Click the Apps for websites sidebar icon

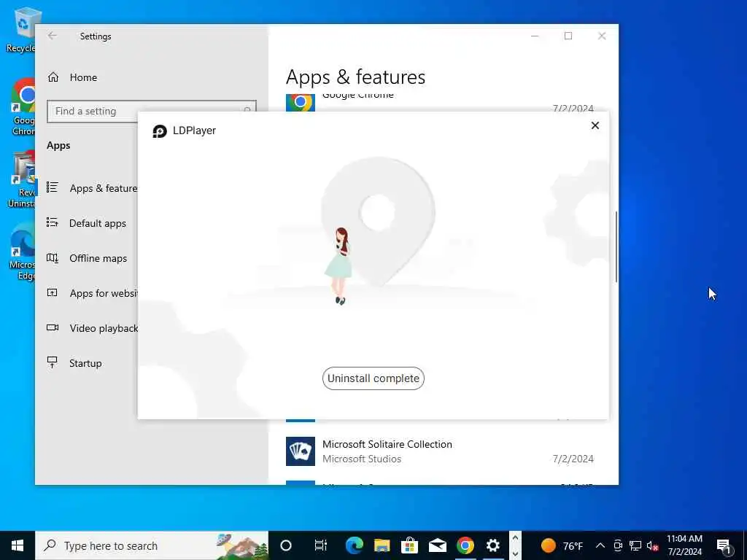pyautogui.click(x=53, y=292)
